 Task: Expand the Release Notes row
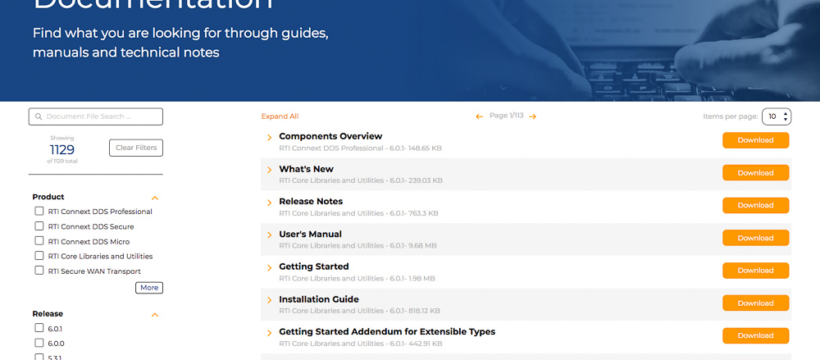pos(269,202)
